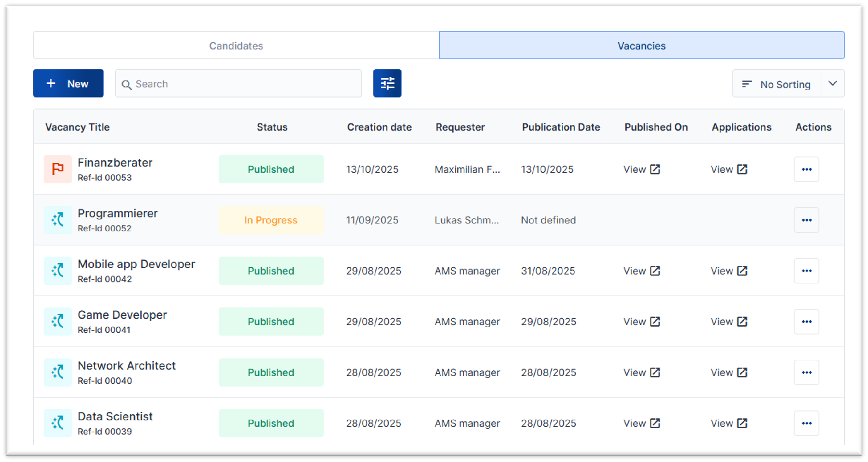Select the Vacancies tab
This screenshot has width=868, height=462.
pyautogui.click(x=641, y=45)
